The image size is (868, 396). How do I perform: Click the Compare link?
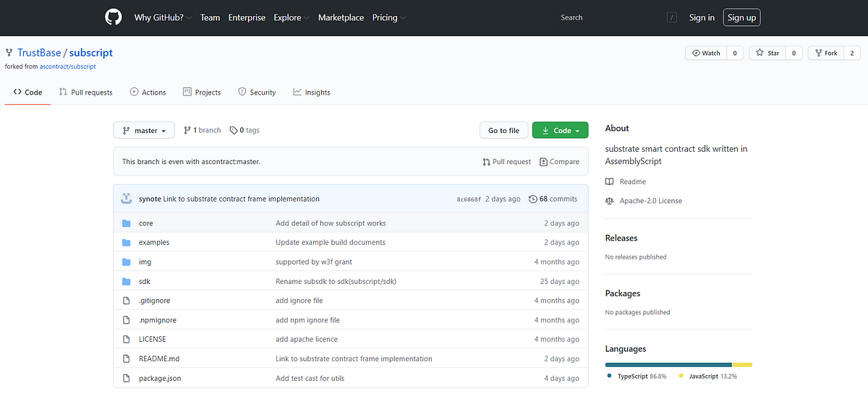click(559, 162)
